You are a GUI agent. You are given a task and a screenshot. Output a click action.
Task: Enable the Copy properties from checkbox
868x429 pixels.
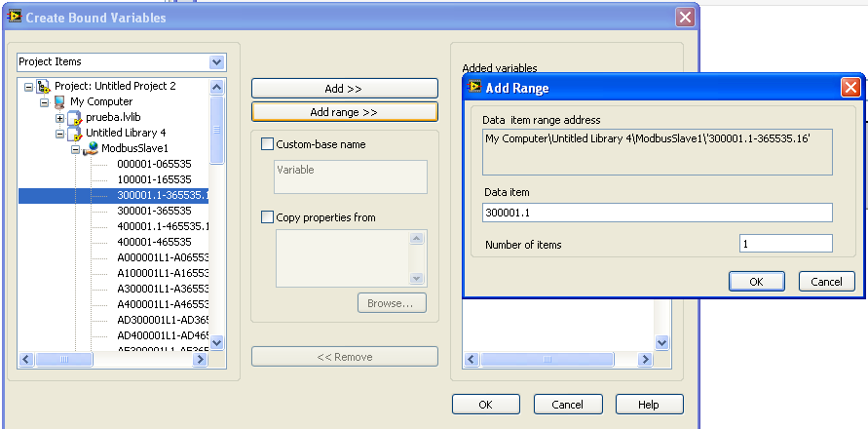click(x=267, y=217)
